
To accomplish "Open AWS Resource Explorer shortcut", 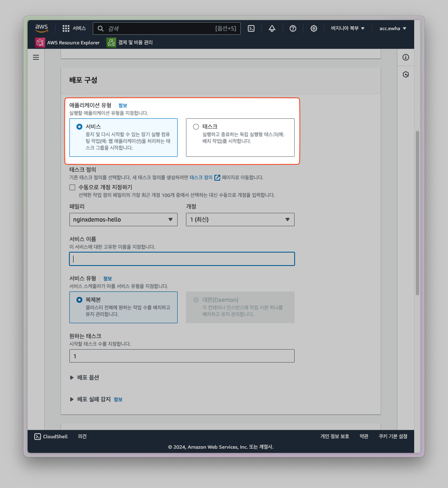I will pos(68,43).
